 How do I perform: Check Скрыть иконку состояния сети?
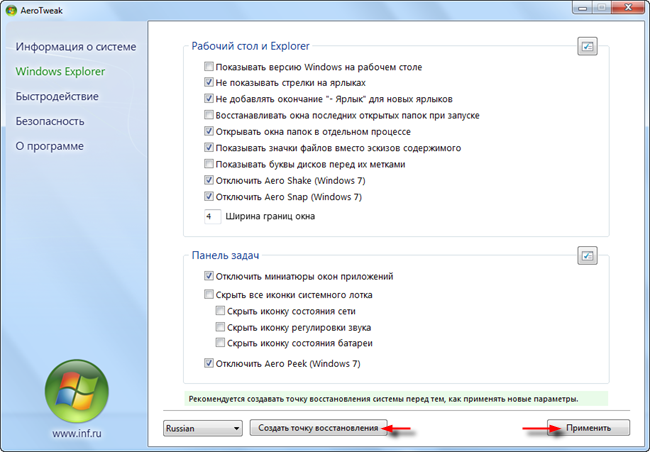point(220,311)
